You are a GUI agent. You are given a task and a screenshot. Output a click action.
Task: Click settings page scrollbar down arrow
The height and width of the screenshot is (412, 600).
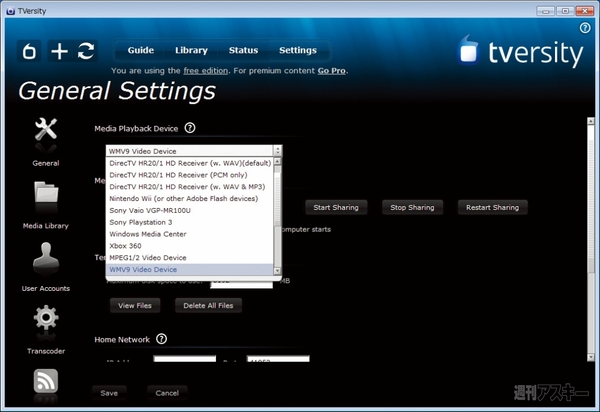click(x=591, y=357)
